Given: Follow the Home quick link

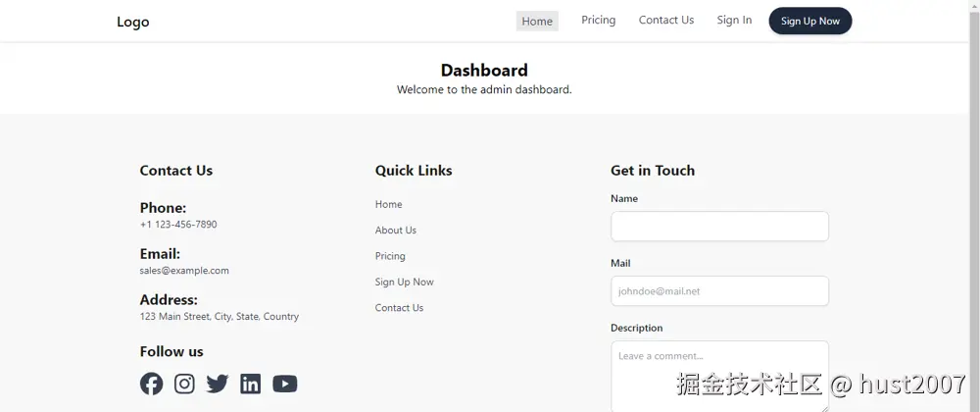Looking at the screenshot, I should 388,204.
